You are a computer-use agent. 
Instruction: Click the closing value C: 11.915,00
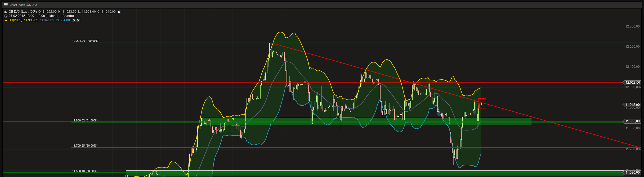tap(106, 12)
